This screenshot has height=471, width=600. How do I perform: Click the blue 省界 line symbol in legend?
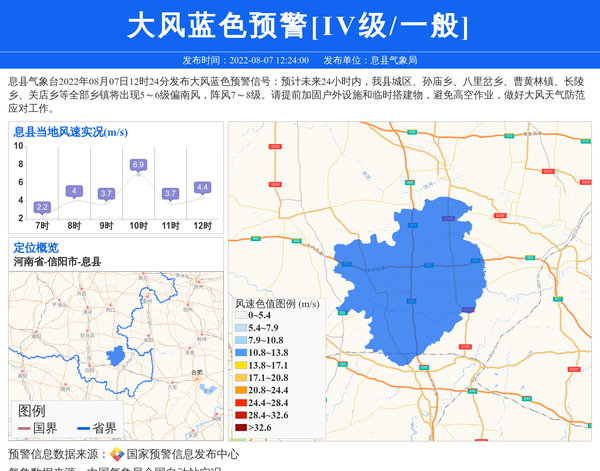tap(84, 428)
